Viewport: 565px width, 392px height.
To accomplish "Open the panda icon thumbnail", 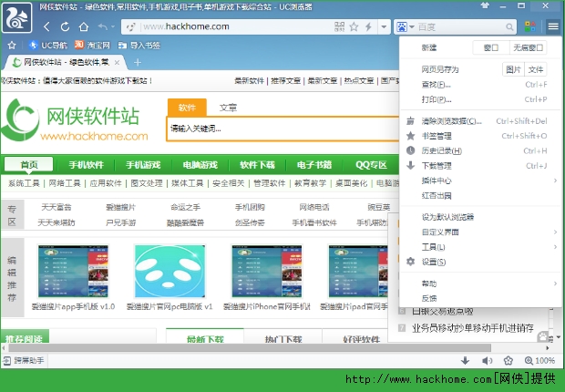I will click(x=169, y=271).
